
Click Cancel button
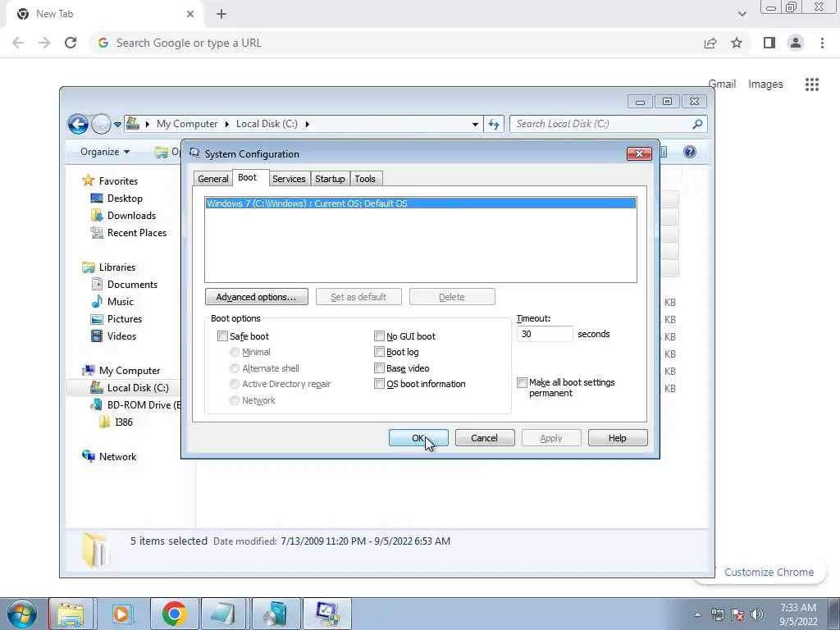click(484, 438)
